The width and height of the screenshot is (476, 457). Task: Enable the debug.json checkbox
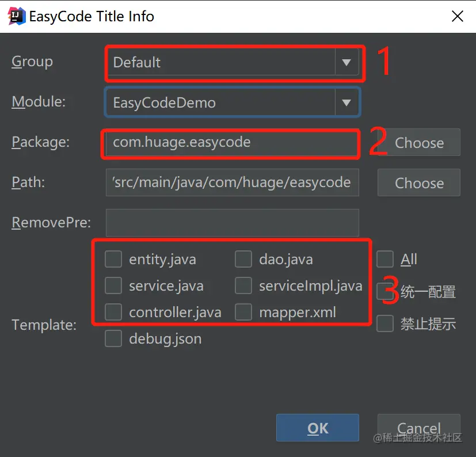tap(113, 338)
